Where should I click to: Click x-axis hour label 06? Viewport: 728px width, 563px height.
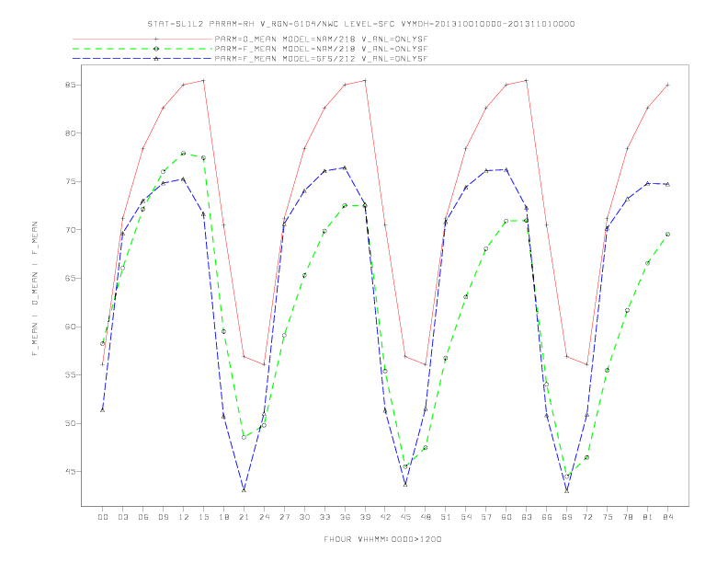pyautogui.click(x=143, y=517)
